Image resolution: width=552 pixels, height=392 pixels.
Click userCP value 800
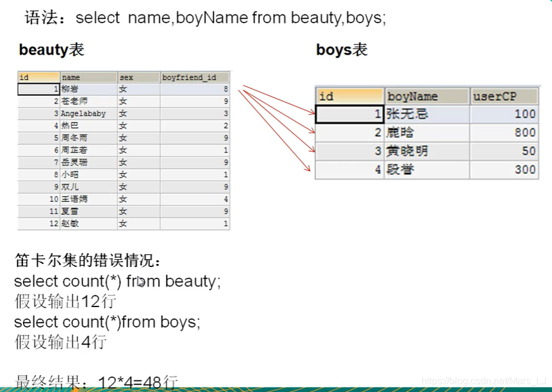click(505, 133)
